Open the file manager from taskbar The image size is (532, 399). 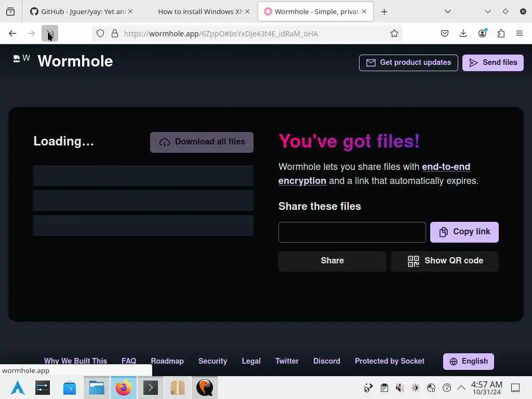click(x=97, y=388)
